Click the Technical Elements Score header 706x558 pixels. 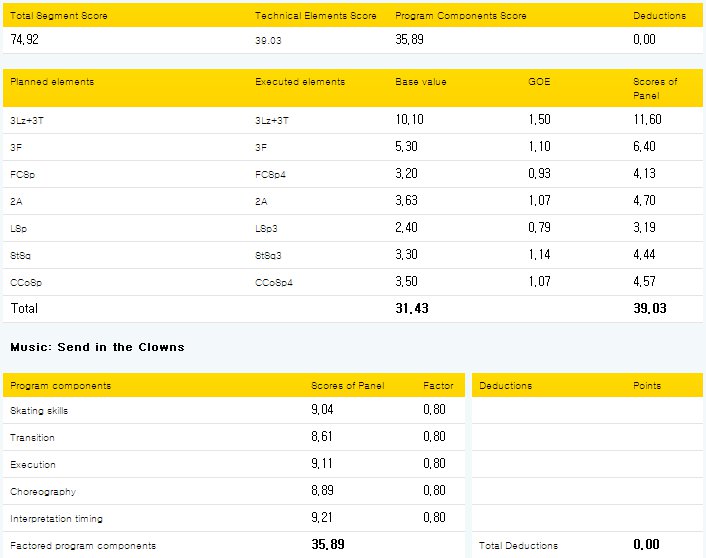(x=315, y=16)
